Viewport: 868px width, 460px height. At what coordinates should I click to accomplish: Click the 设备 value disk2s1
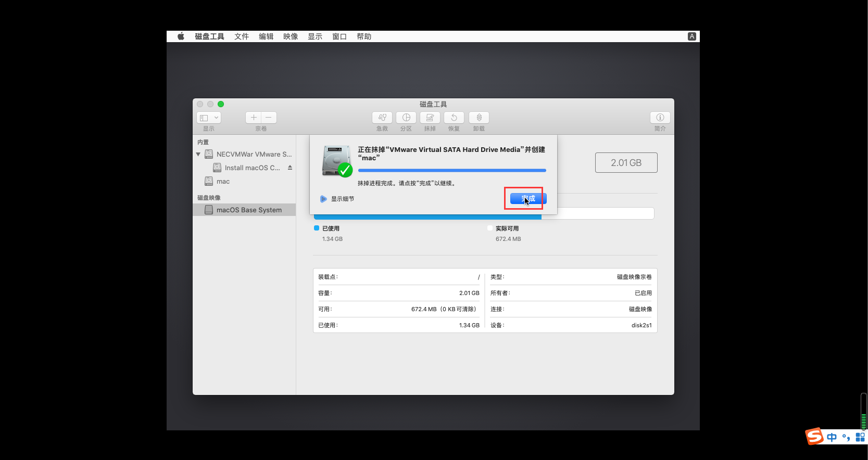(641, 326)
